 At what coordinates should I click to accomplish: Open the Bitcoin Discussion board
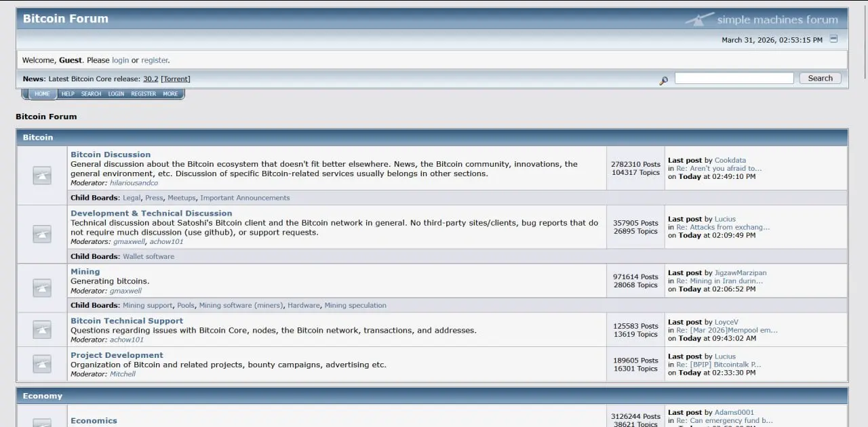(111, 155)
